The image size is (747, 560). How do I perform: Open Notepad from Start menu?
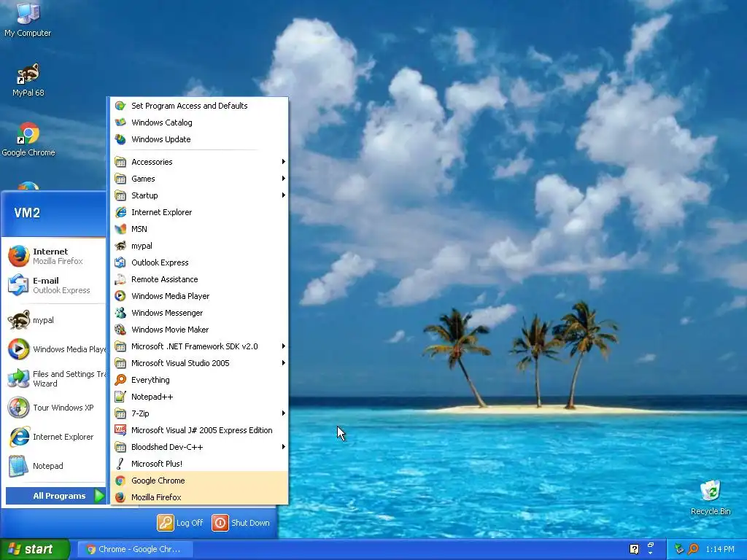point(55,466)
